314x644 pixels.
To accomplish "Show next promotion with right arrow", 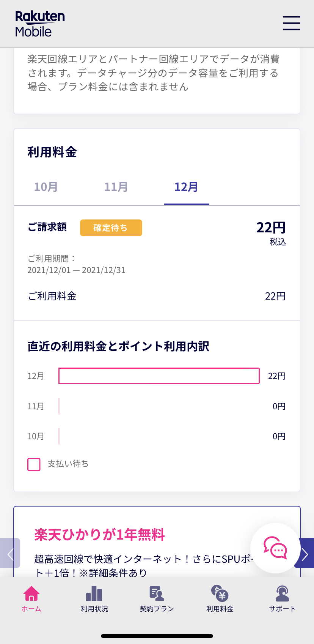I will point(305,554).
